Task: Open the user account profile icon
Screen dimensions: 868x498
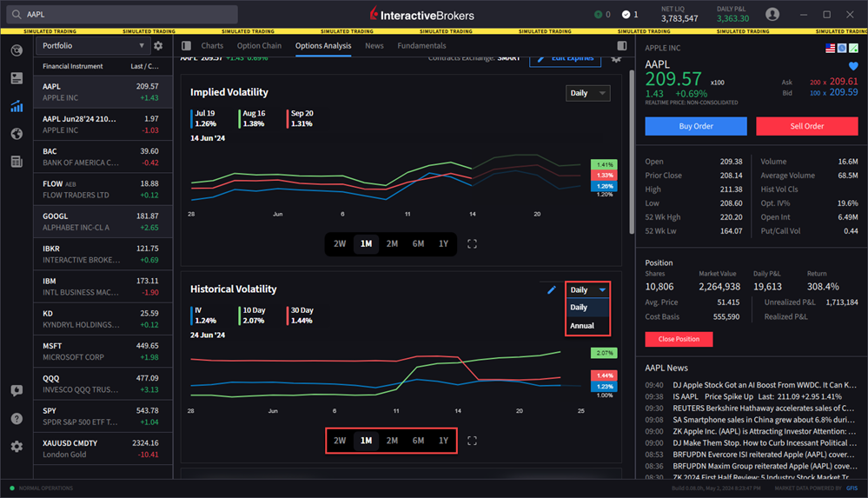Action: (x=772, y=15)
